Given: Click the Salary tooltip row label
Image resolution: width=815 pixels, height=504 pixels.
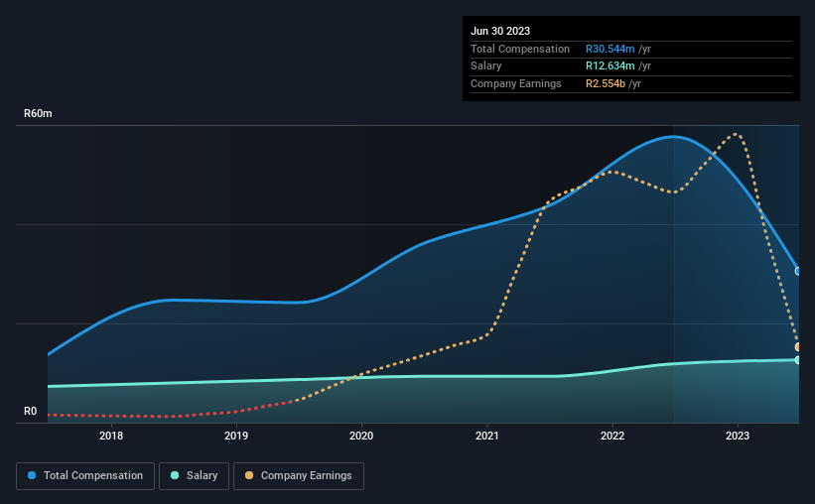Looking at the screenshot, I should tap(486, 66).
